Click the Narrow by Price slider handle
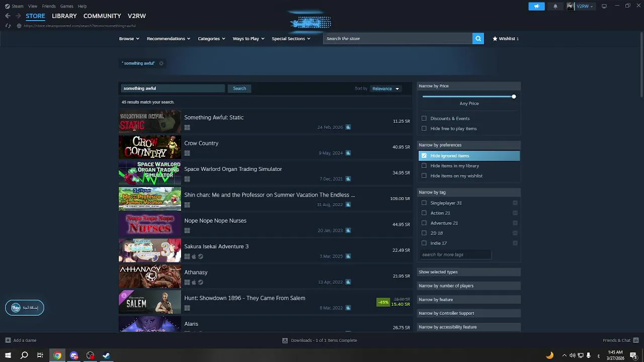This screenshot has width=644, height=362. 514,97
